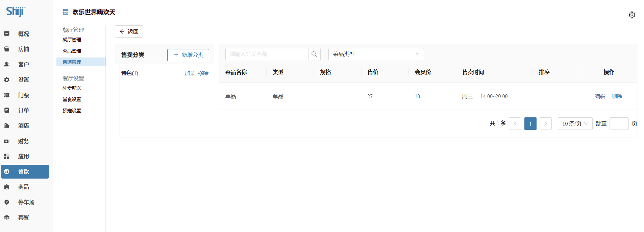The height and width of the screenshot is (232, 644).
Task: Open the 财务 finance sidebar item
Action: coord(23,141)
